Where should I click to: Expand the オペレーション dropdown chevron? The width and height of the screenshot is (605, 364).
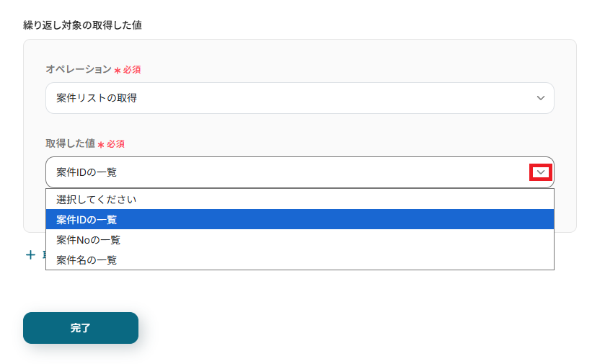click(541, 98)
